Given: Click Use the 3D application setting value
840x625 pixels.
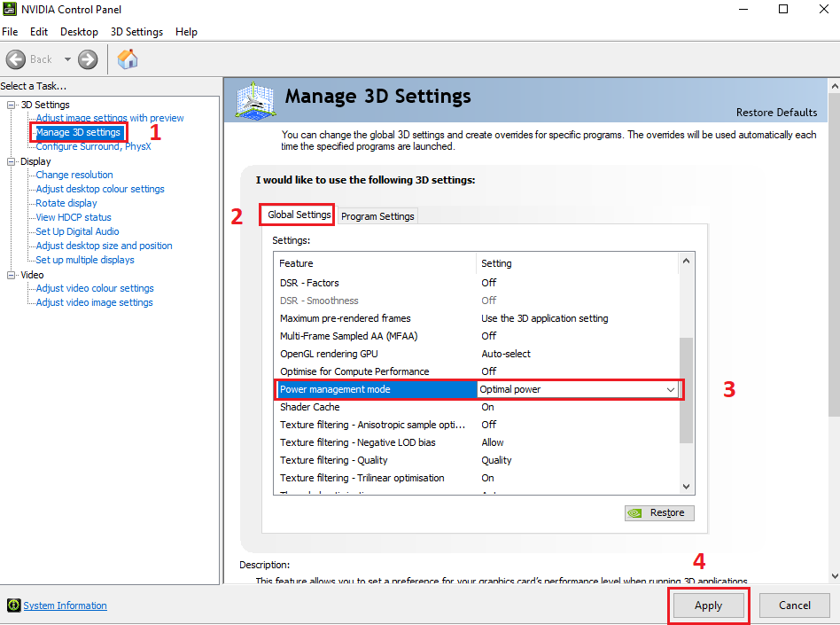Looking at the screenshot, I should (x=544, y=318).
